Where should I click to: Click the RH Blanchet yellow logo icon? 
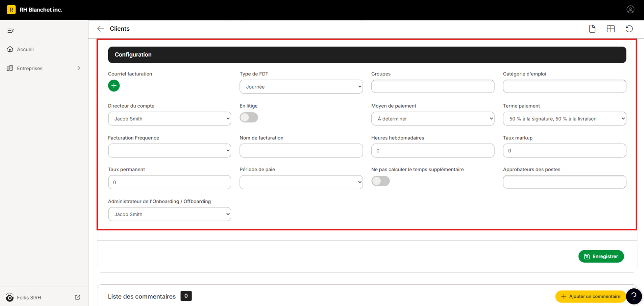(11, 10)
